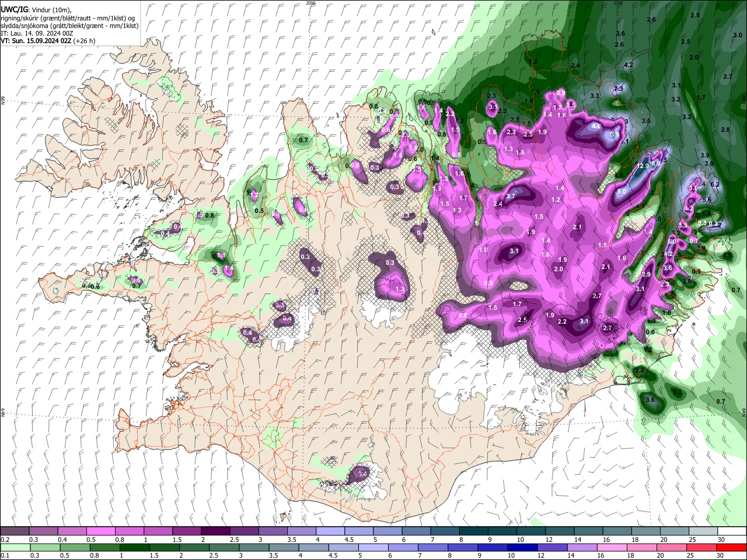747x560 pixels.
Task: Pick the lower legend green swatch labelled 0.5
Action: pyautogui.click(x=75, y=548)
